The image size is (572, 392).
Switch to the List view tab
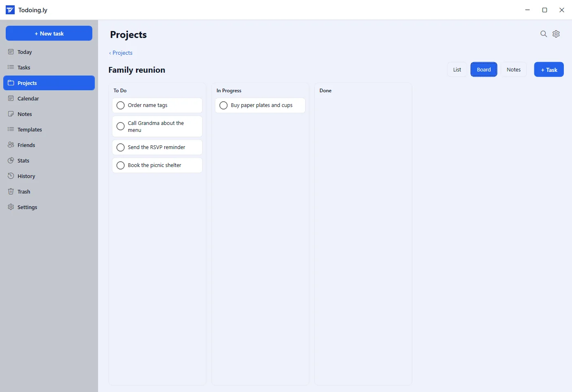(x=457, y=69)
